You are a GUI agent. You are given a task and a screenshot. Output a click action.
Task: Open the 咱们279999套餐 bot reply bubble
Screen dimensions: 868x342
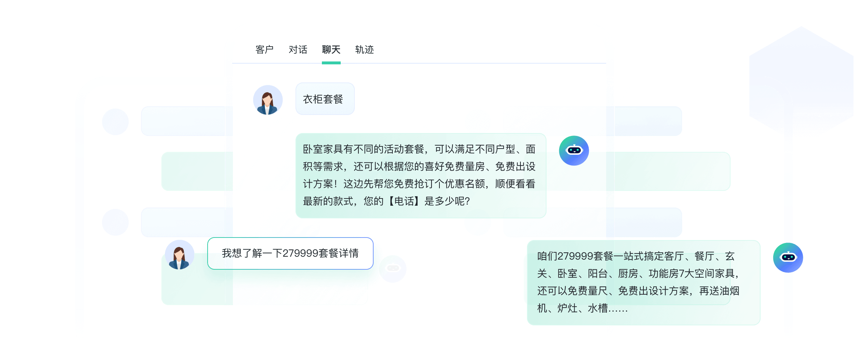point(643,282)
